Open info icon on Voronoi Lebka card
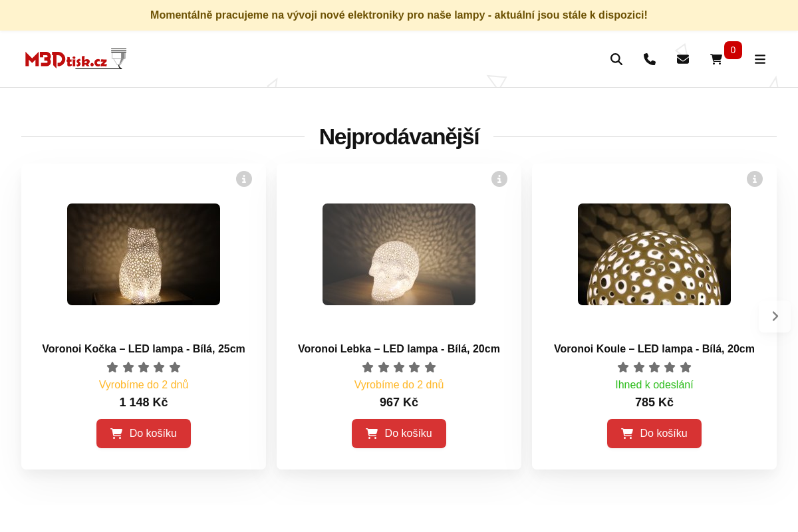 click(x=499, y=178)
